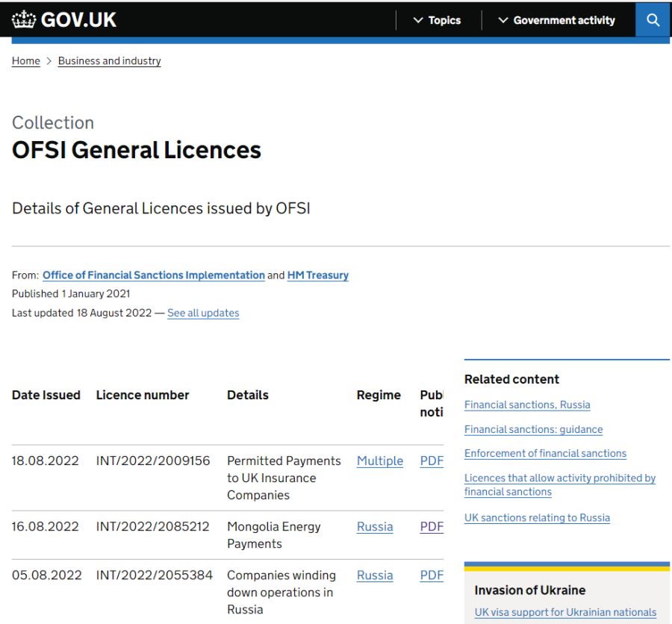Click the Regime column header
The width and height of the screenshot is (672, 624).
coord(379,395)
